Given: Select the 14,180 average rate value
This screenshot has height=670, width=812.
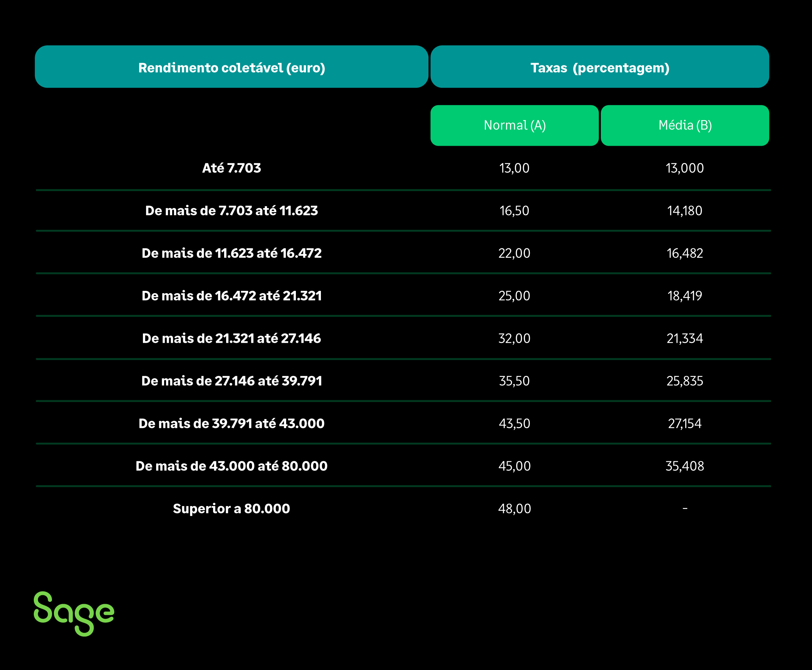Looking at the screenshot, I should pyautogui.click(x=685, y=211).
